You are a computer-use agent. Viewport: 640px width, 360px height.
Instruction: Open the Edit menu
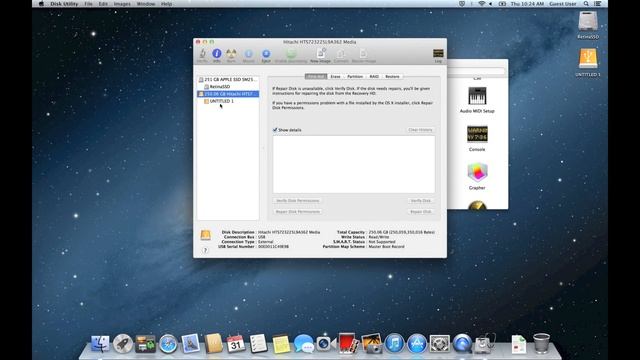point(103,4)
